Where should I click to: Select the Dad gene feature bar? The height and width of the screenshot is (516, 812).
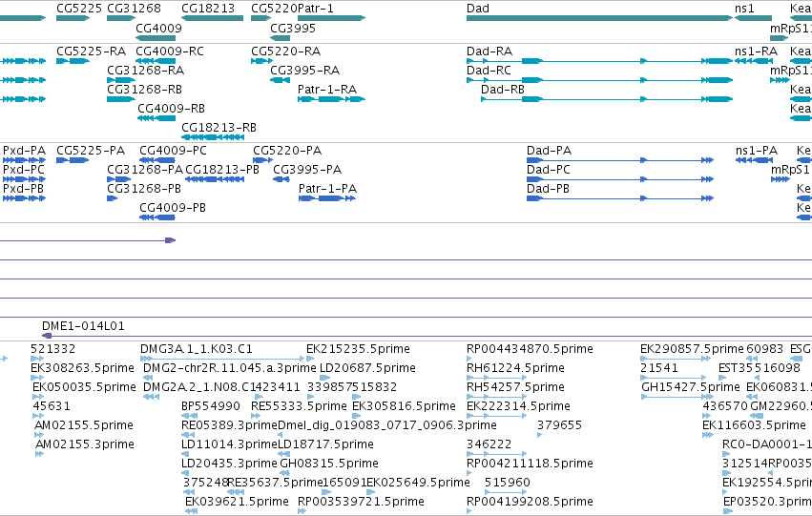pyautogui.click(x=599, y=18)
